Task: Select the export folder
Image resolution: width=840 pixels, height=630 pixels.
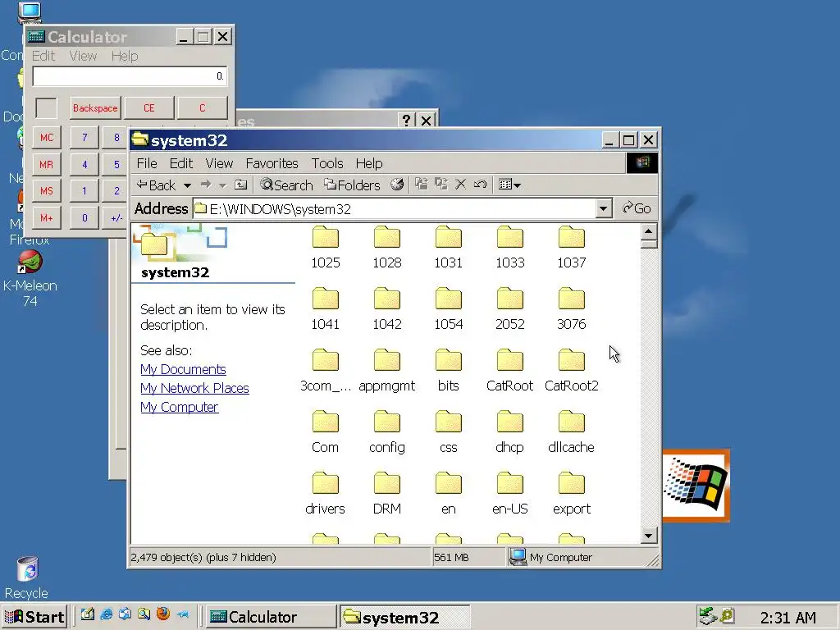Action: [572, 493]
